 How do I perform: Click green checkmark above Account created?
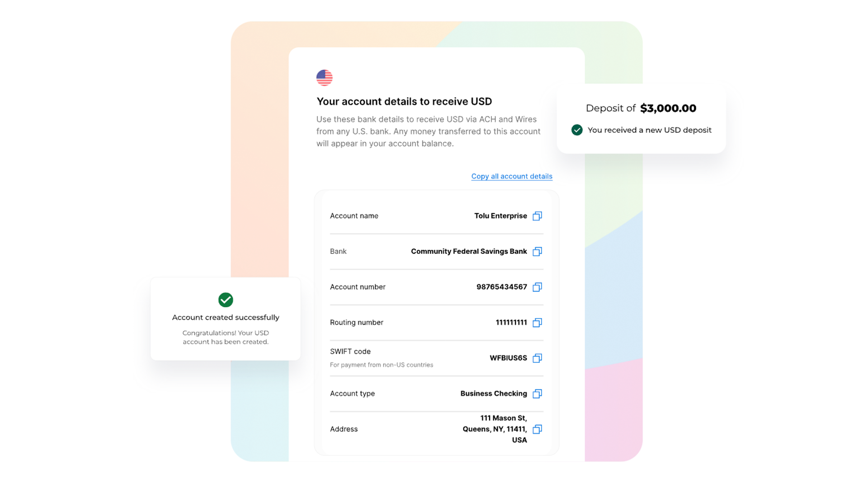pos(226,300)
